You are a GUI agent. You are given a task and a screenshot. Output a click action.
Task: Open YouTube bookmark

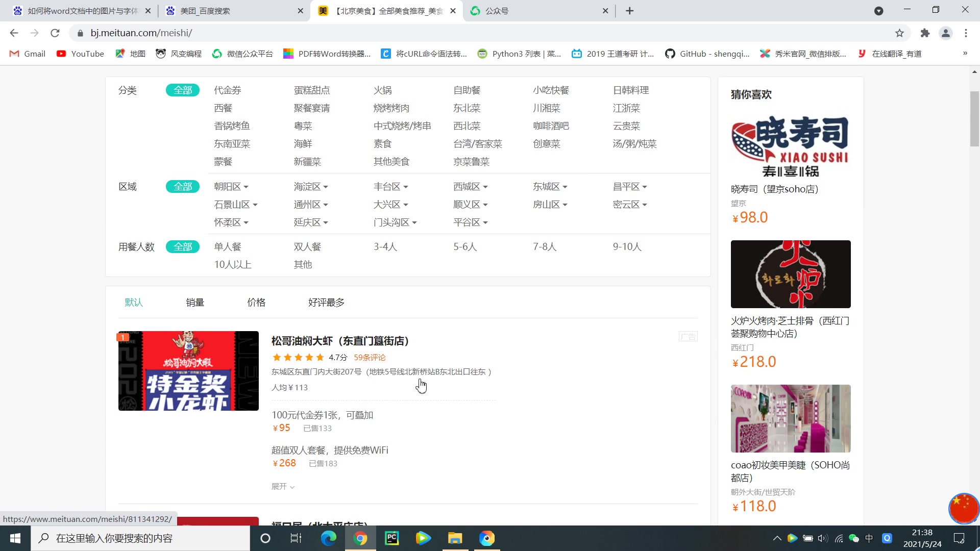tap(80, 54)
